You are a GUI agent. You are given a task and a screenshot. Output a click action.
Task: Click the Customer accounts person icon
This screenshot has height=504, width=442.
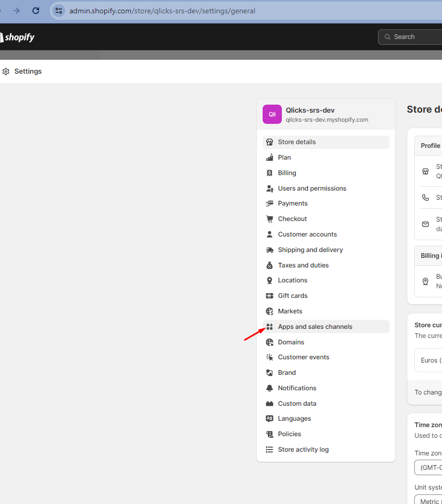270,234
